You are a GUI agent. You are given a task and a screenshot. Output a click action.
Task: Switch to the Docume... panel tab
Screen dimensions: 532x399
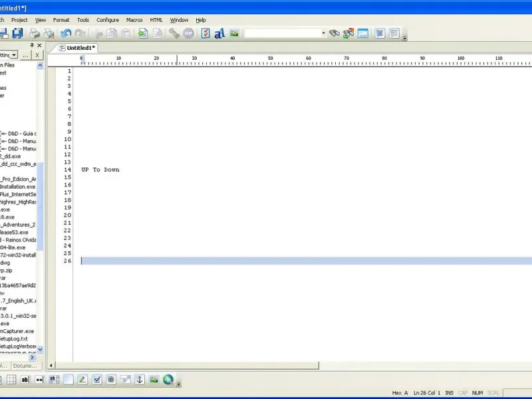[x=25, y=366]
